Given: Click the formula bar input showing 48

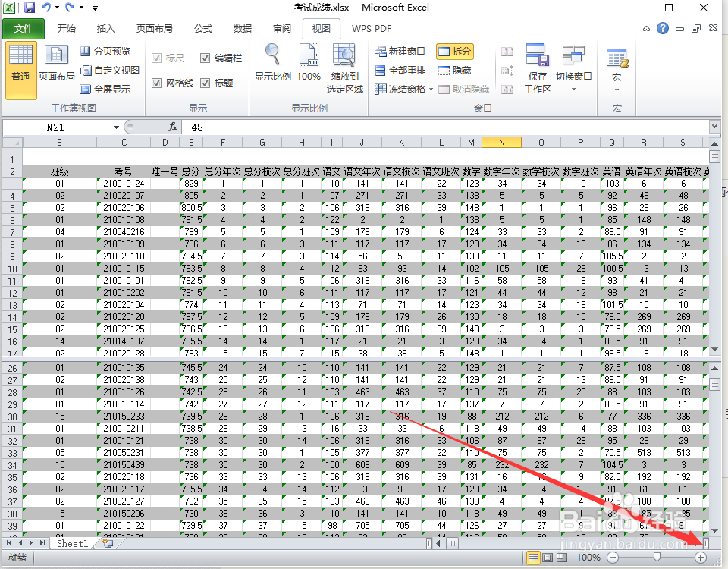Looking at the screenshot, I should click(x=445, y=127).
